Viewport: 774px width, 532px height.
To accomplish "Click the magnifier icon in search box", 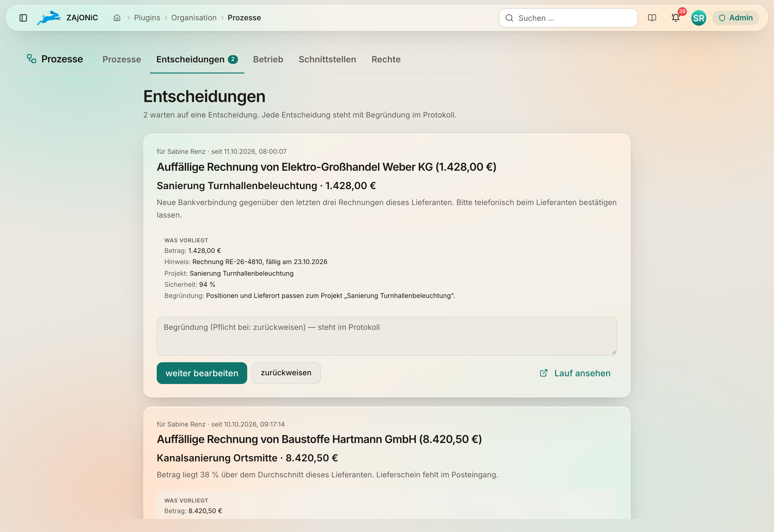I will tap(509, 18).
